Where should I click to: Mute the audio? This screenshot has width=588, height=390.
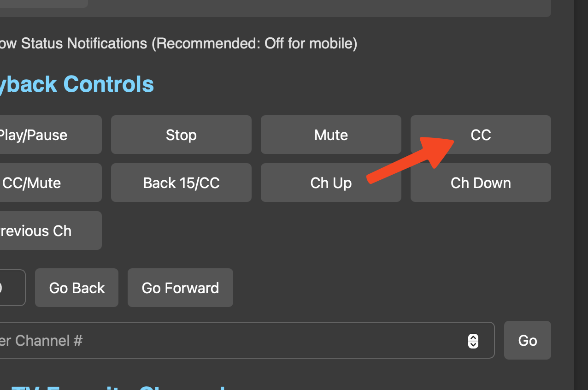pyautogui.click(x=331, y=135)
